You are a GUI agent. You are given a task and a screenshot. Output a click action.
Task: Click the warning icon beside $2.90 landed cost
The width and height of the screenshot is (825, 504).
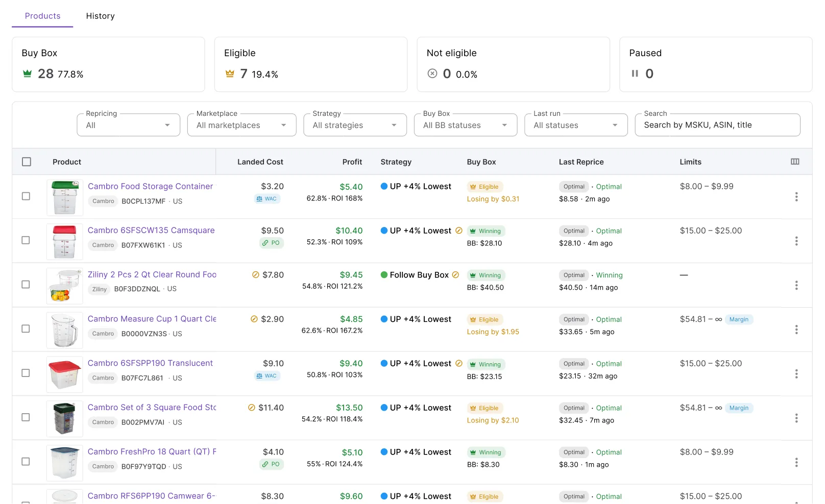coord(254,319)
